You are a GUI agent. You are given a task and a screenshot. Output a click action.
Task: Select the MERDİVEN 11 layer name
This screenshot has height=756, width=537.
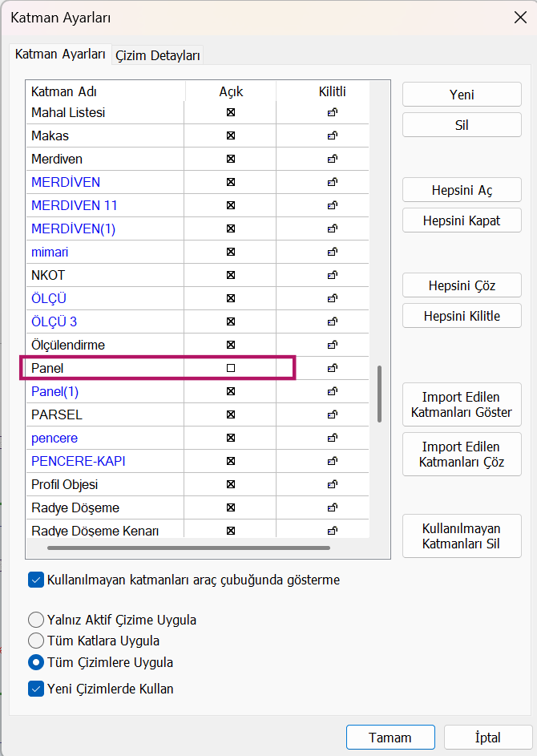click(x=75, y=205)
